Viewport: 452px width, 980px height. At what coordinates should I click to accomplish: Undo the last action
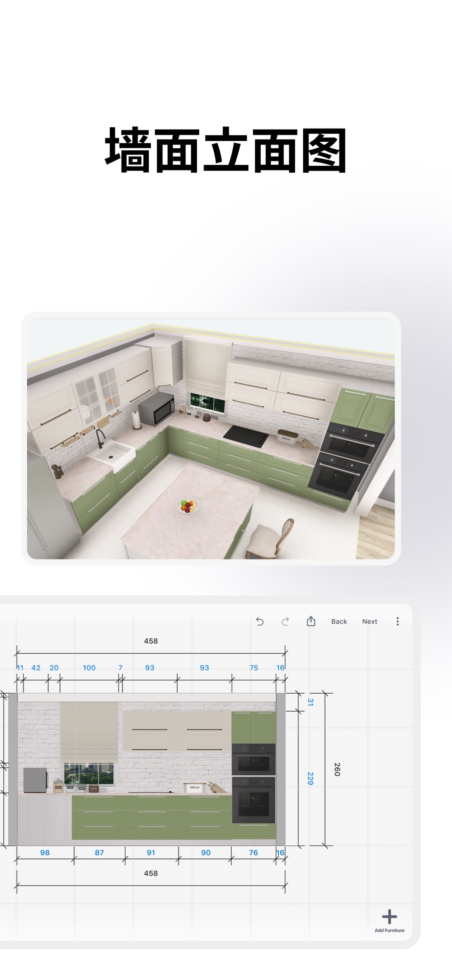click(x=259, y=621)
